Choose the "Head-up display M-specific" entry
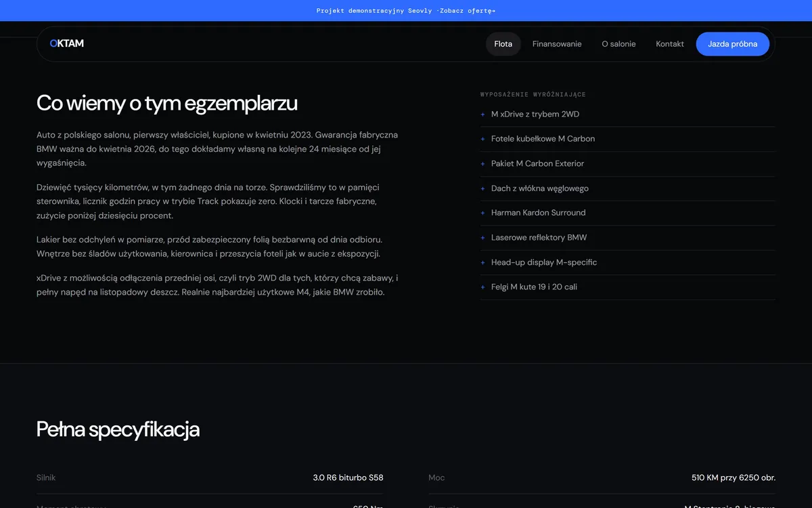Image resolution: width=812 pixels, height=508 pixels. 628,262
